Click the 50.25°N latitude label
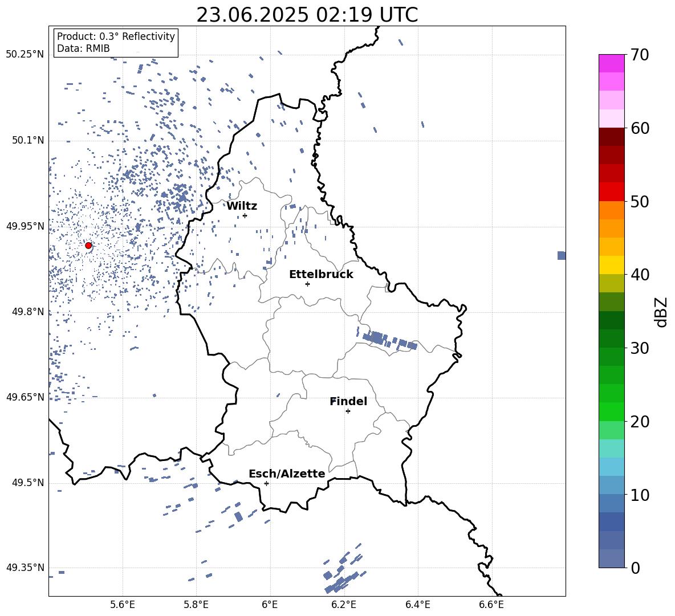Screen dimensions: 675x616 click(x=25, y=55)
